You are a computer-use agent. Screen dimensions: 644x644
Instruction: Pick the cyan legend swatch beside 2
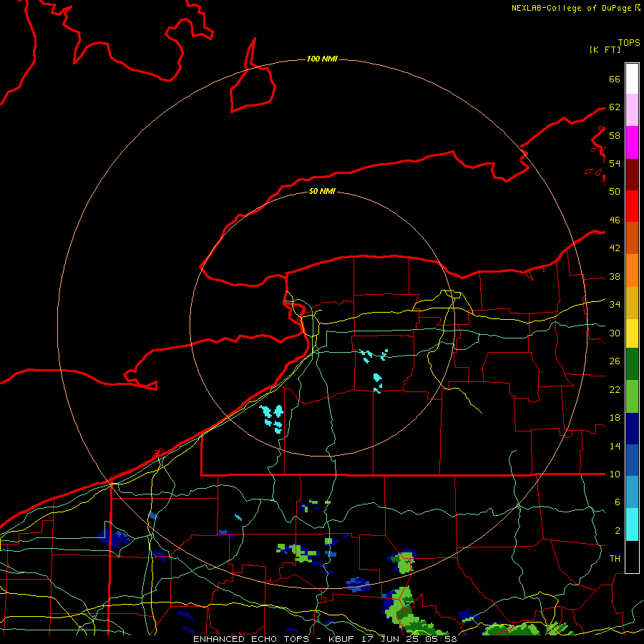pos(632,525)
